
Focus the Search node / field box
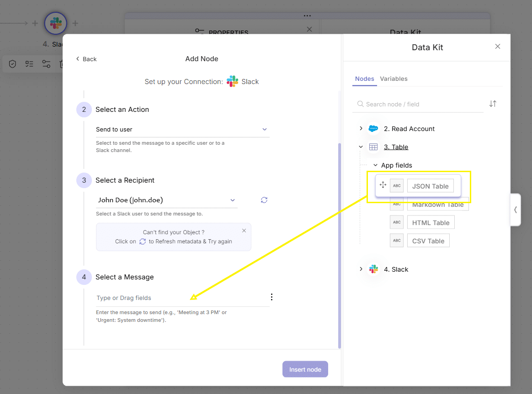[x=418, y=104]
